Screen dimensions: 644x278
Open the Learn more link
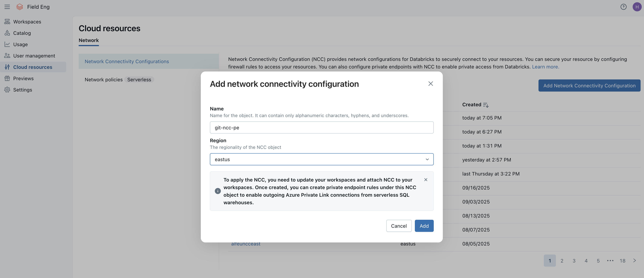pyautogui.click(x=545, y=67)
